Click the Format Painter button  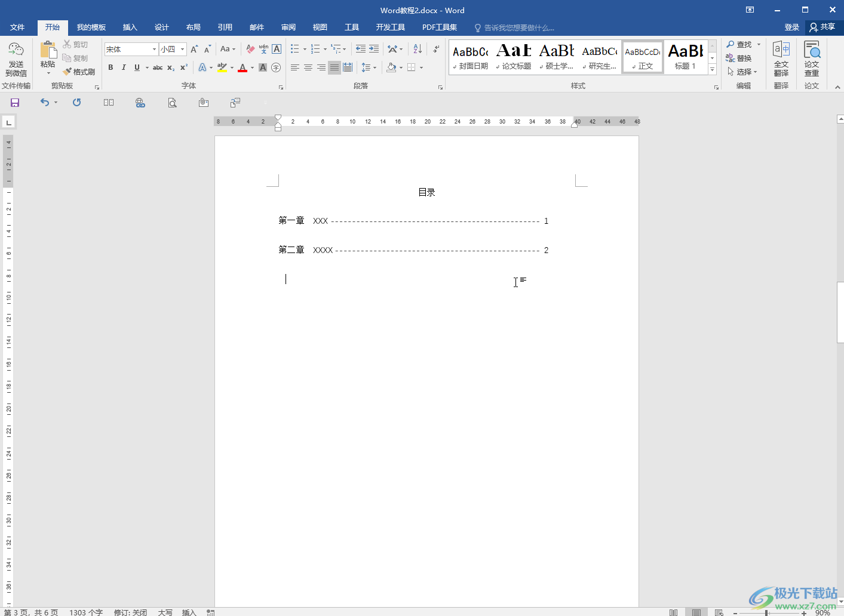coord(79,72)
